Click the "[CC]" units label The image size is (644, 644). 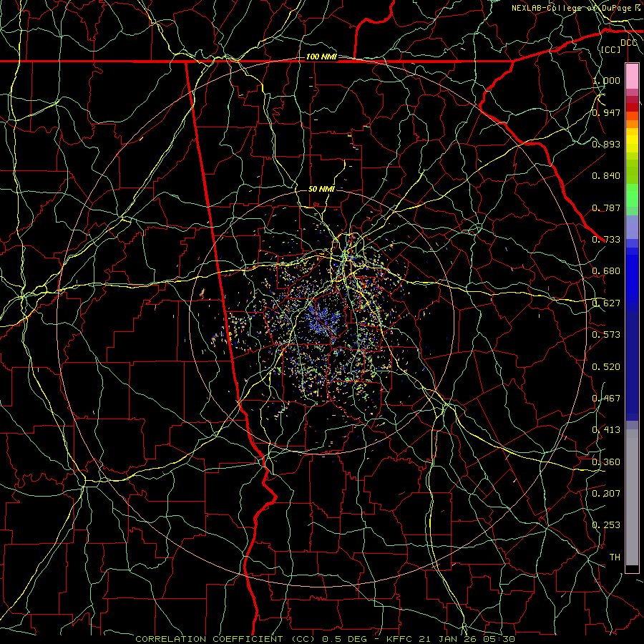(x=610, y=49)
